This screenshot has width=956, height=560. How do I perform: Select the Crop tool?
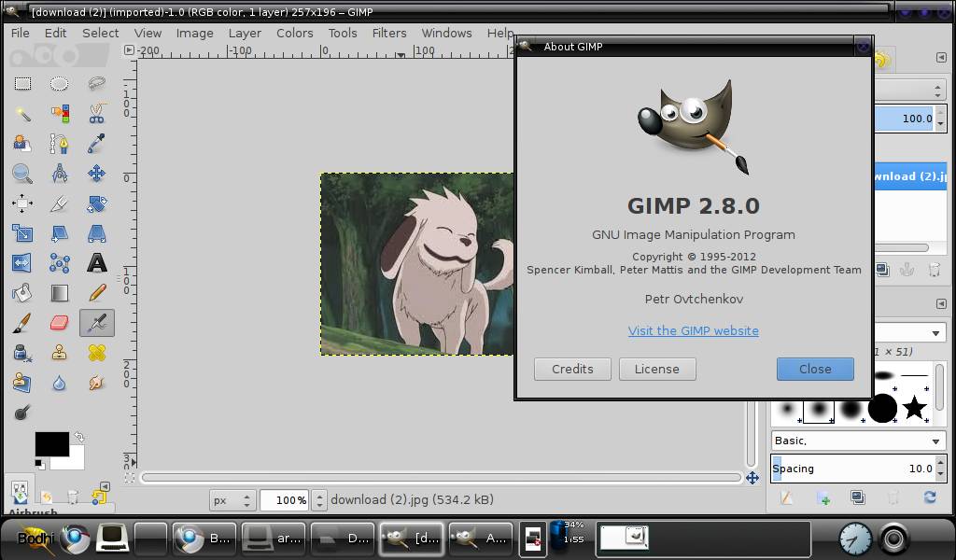[x=59, y=203]
